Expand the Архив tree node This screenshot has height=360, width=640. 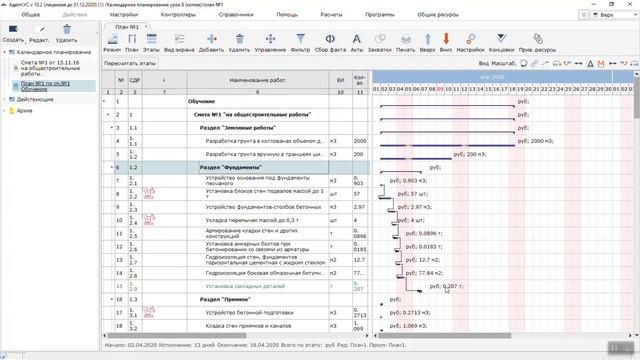click(5, 110)
